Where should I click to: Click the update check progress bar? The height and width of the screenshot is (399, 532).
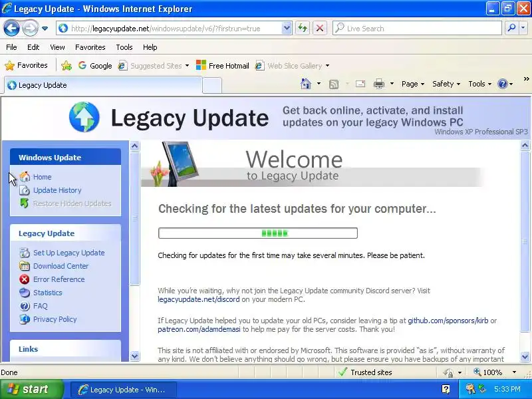(258, 233)
